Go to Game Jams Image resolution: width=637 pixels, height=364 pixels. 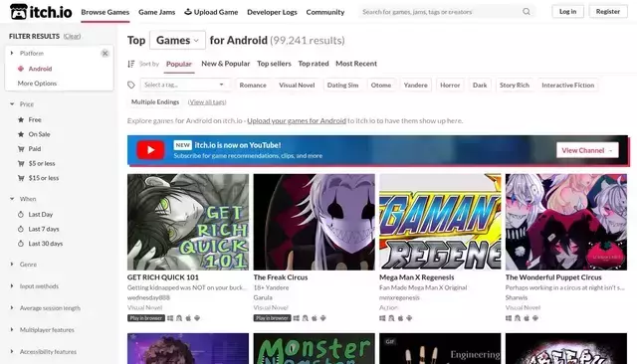[157, 12]
